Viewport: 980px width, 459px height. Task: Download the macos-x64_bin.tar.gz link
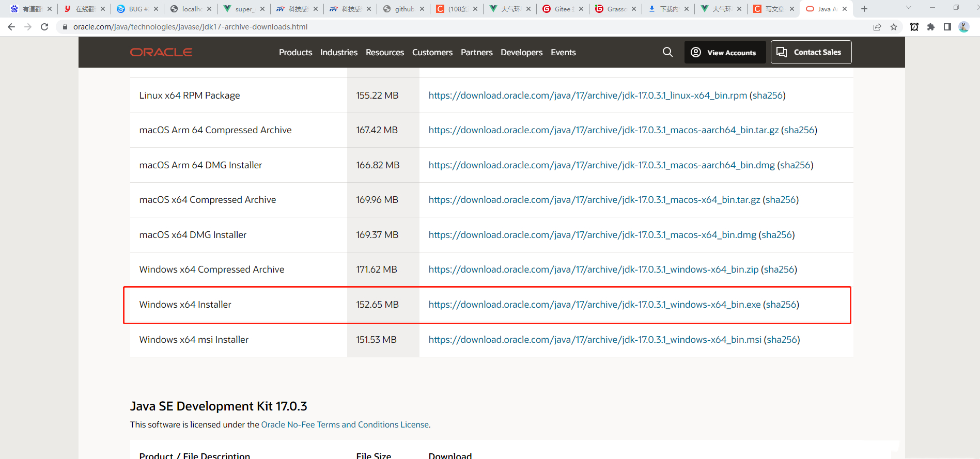(595, 200)
